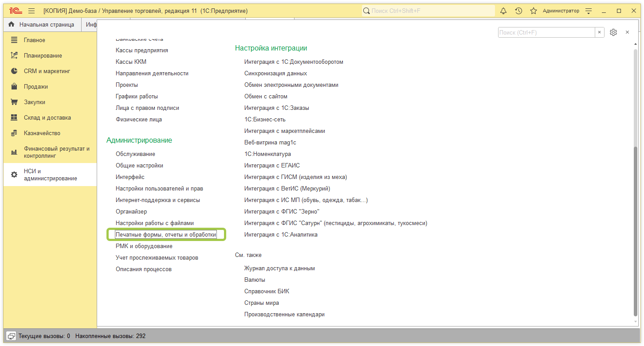
Task: Open favorites star icon in title bar
Action: point(534,11)
